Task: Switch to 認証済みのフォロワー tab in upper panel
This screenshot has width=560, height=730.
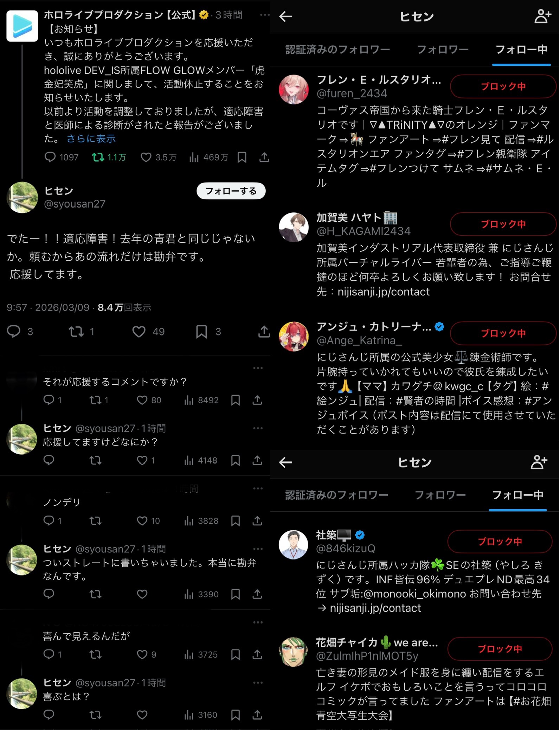Action: pyautogui.click(x=337, y=50)
